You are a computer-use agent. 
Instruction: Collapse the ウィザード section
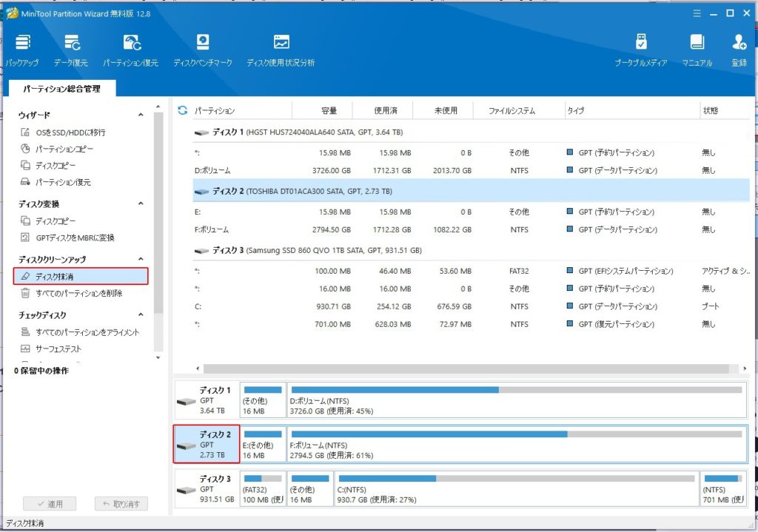(x=141, y=115)
